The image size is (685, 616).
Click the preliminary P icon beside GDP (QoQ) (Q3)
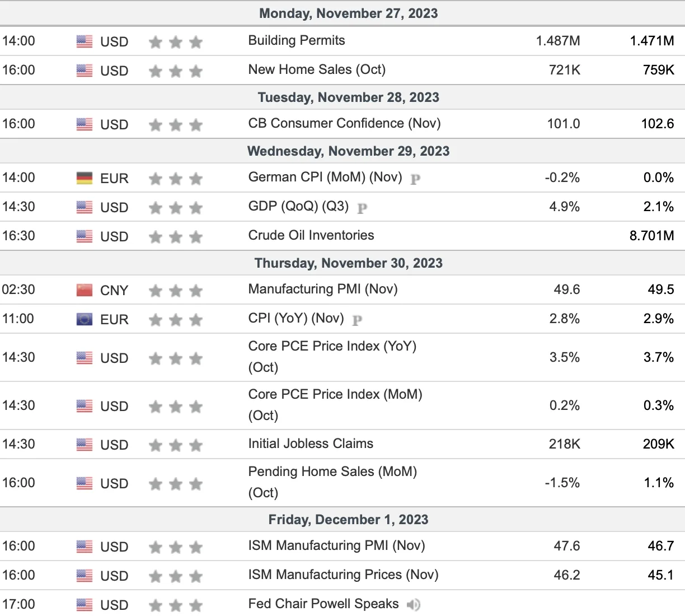click(x=362, y=208)
